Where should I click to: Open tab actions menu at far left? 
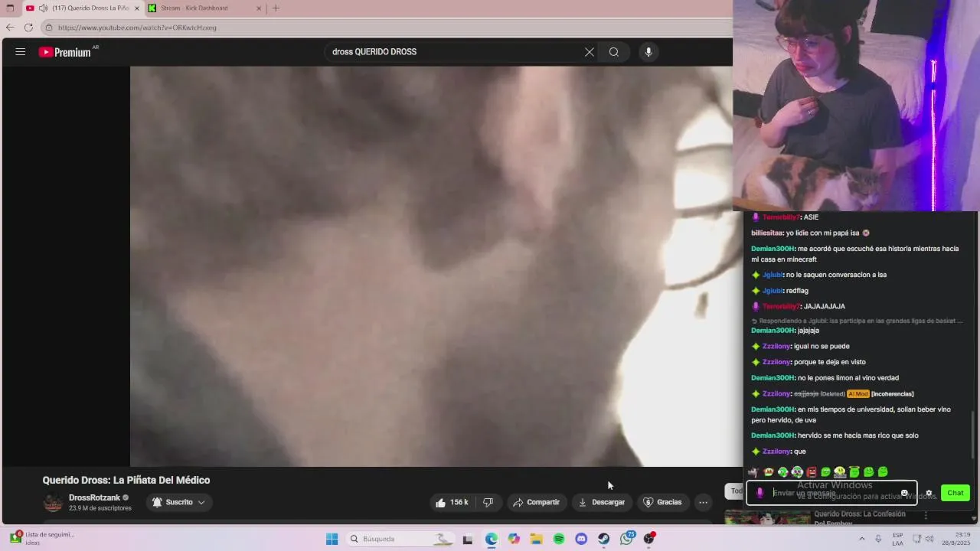[10, 8]
